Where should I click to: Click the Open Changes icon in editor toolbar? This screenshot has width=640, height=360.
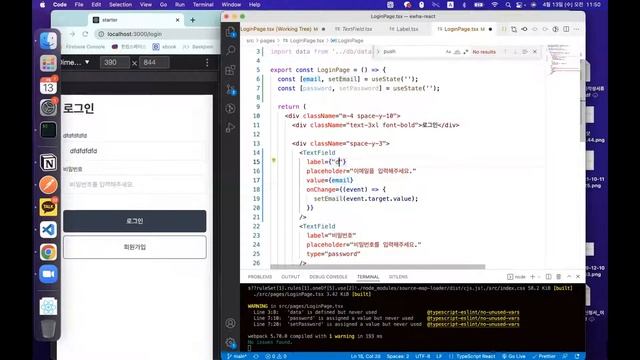514,29
